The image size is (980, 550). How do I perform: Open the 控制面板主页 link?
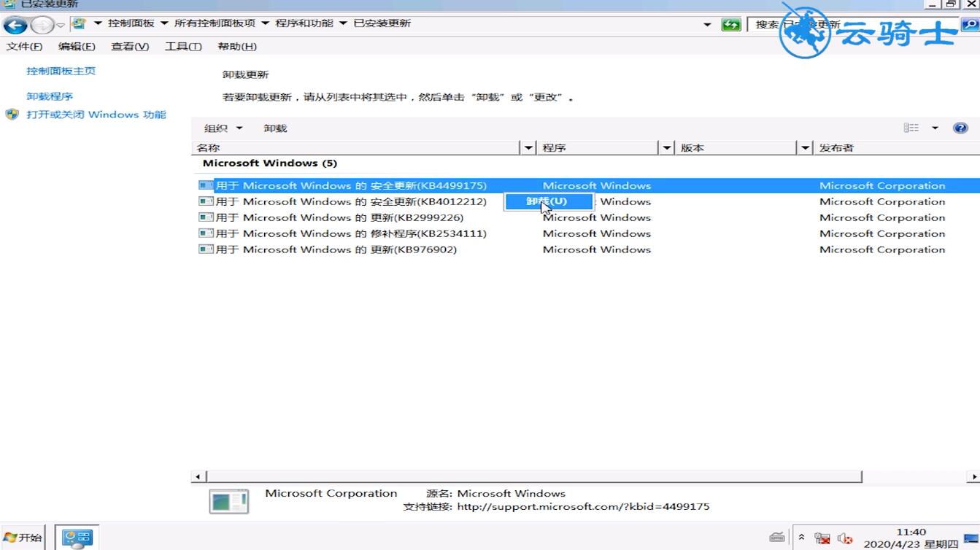coord(61,71)
